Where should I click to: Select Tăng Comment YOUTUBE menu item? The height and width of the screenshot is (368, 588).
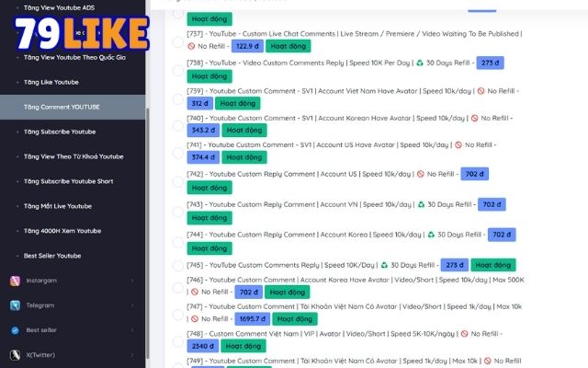click(x=73, y=107)
